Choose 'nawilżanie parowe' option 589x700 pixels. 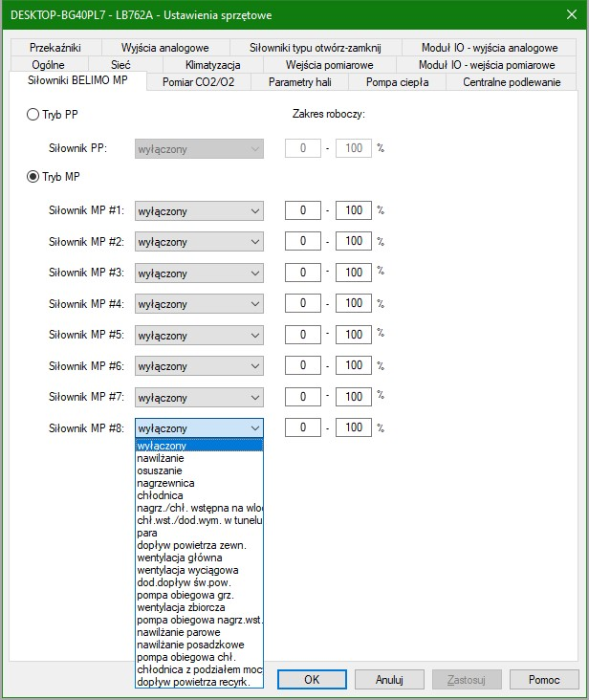(x=199, y=632)
